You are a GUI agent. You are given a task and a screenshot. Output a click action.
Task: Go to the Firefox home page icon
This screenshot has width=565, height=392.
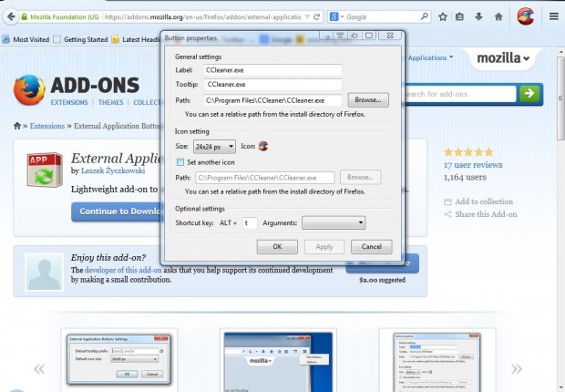click(498, 16)
